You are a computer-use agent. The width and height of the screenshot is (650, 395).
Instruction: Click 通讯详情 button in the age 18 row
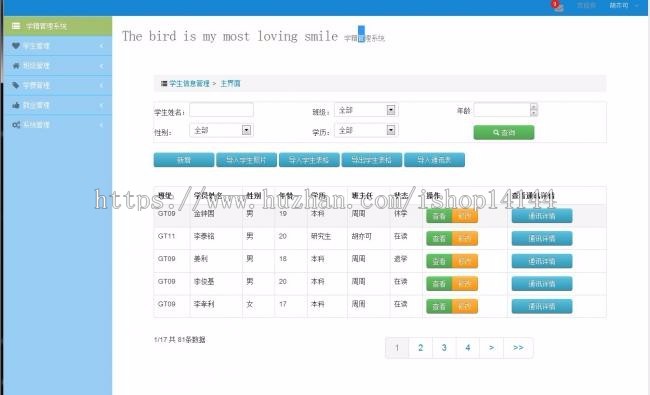coord(542,261)
